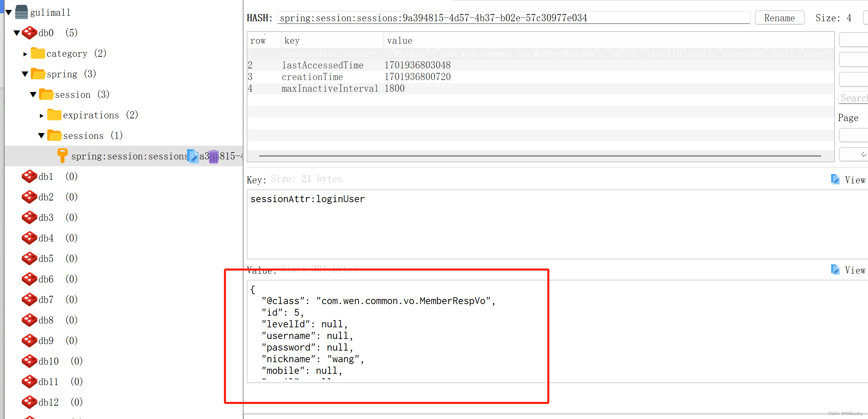Click the db5 Redis database icon
This screenshot has height=419, width=868.
(29, 259)
